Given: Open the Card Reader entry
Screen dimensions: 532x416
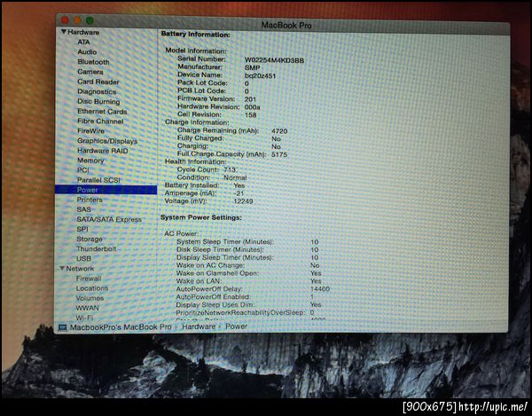Looking at the screenshot, I should point(98,82).
